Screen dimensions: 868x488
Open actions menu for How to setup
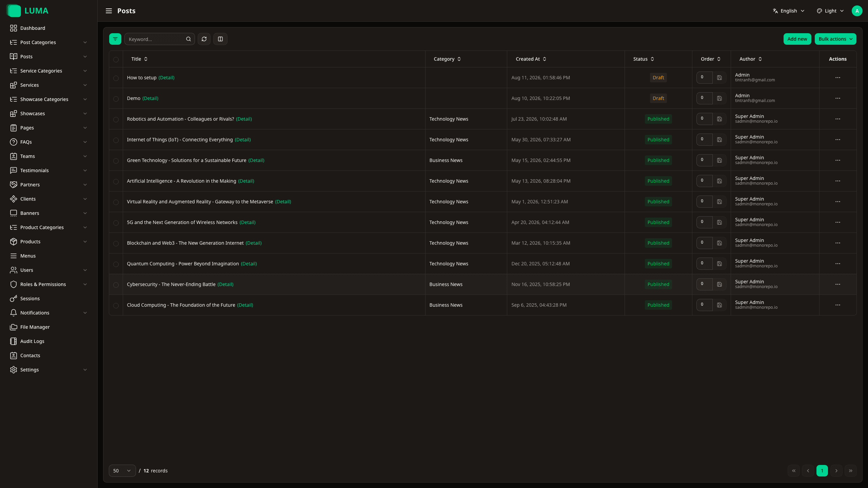[838, 78]
